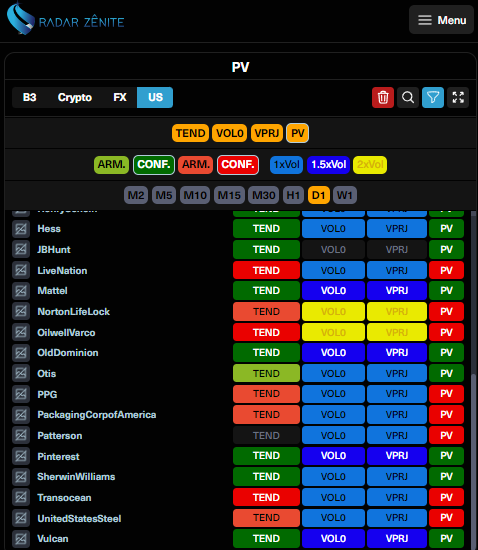Viewport: 478px width, 550px height.
Task: Open chart icon for Otis
Action: [21, 374]
